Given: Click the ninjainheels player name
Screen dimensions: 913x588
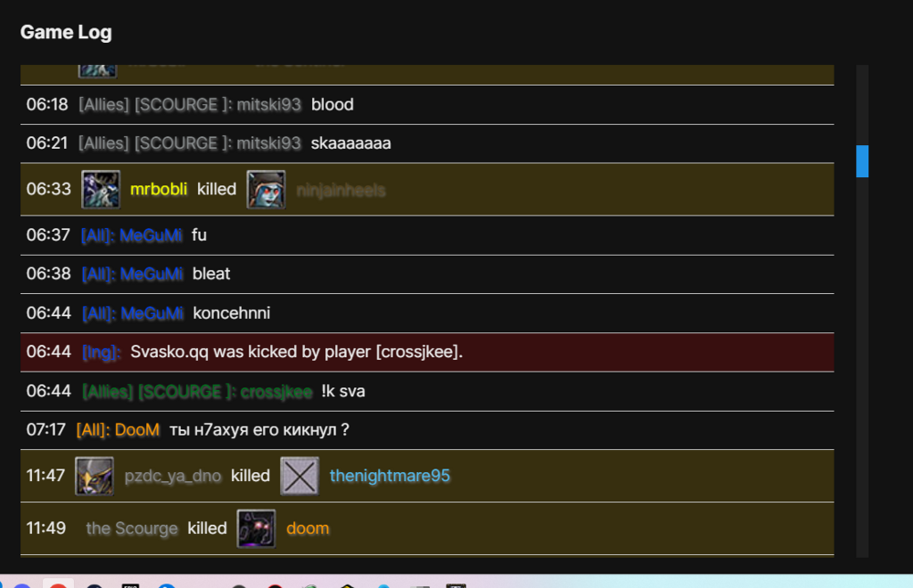Looking at the screenshot, I should [341, 191].
